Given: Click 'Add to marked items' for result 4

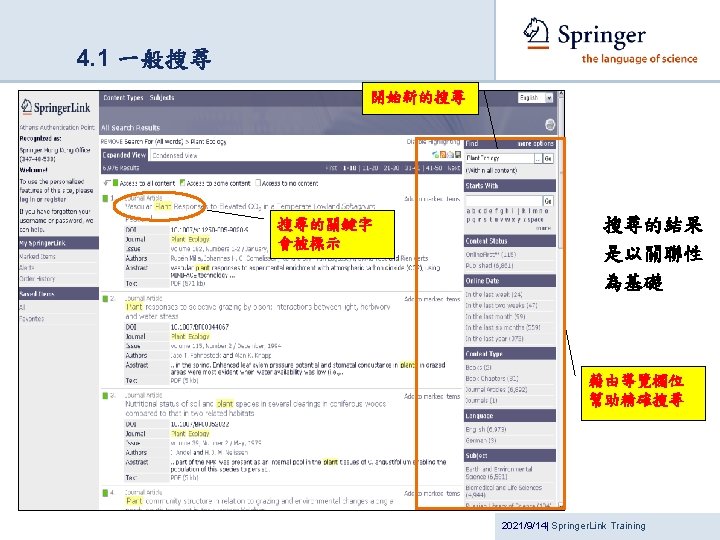Looking at the screenshot, I should coord(432,494).
